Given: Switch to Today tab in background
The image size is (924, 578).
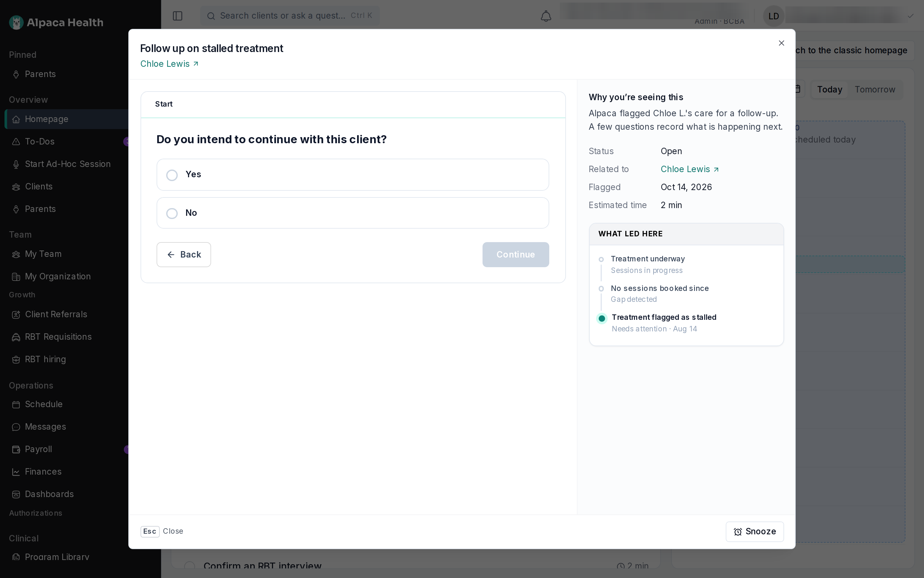Looking at the screenshot, I should point(829,90).
